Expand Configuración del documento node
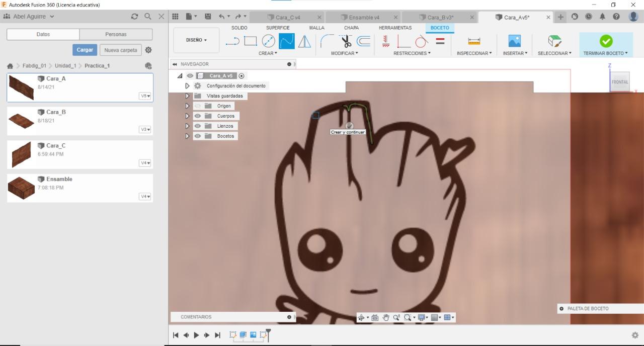 tap(188, 86)
